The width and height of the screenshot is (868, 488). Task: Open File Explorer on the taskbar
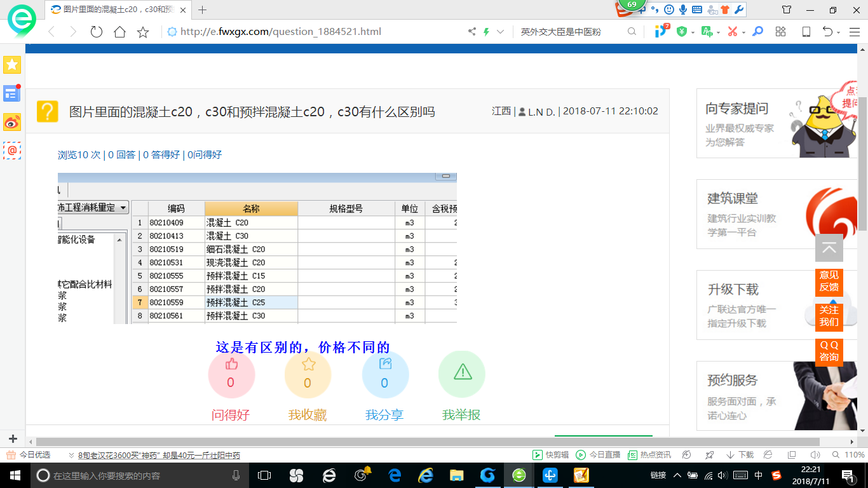tap(456, 475)
